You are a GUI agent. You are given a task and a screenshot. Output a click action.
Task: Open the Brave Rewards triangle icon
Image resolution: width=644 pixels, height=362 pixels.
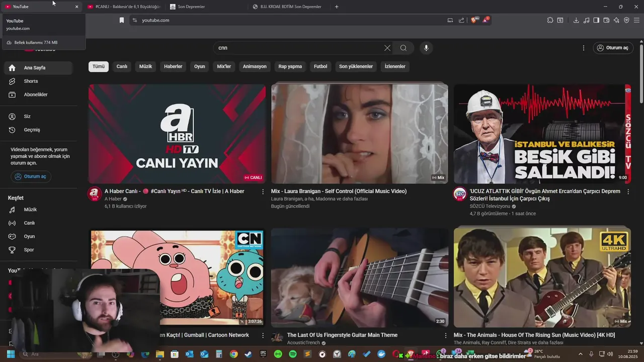coord(486,20)
